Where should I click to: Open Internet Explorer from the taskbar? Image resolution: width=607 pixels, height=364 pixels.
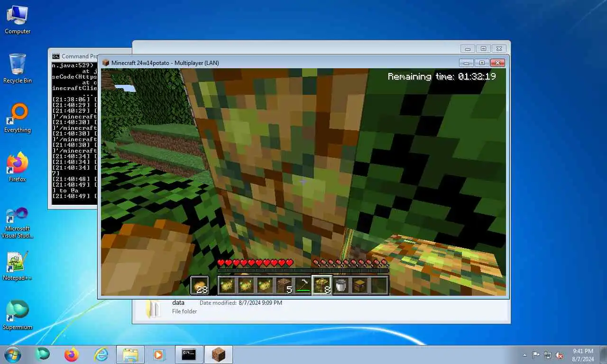101,355
